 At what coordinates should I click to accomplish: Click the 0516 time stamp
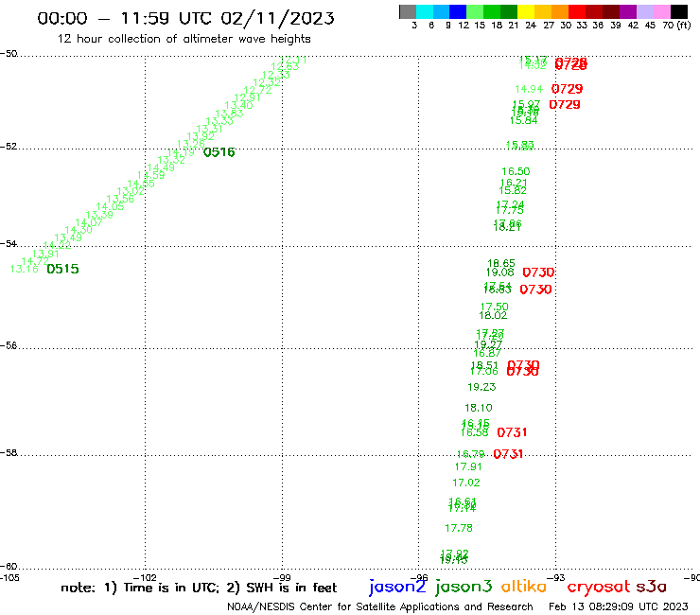219,152
